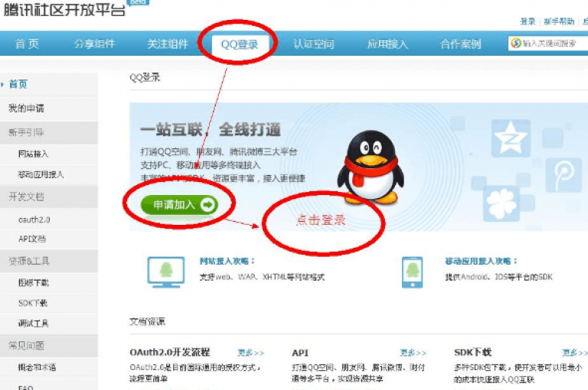Click the green 申请加入 button
Image resolution: width=588 pixels, height=390 pixels.
coord(179,204)
